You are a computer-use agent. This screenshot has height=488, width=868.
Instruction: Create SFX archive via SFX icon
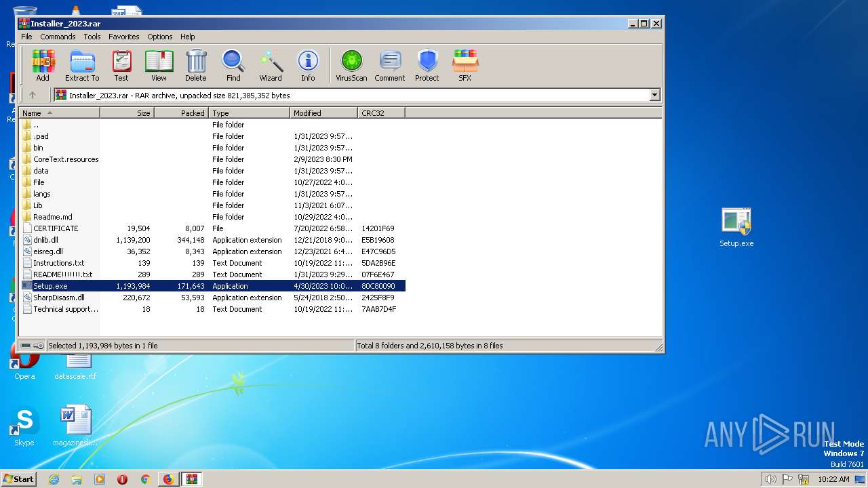pyautogui.click(x=465, y=66)
